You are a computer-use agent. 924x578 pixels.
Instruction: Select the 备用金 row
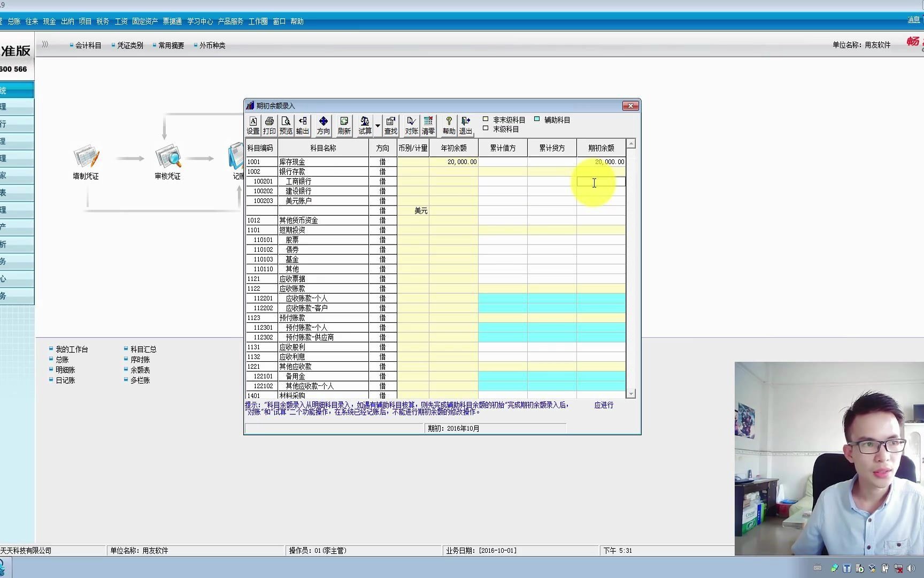click(436, 376)
